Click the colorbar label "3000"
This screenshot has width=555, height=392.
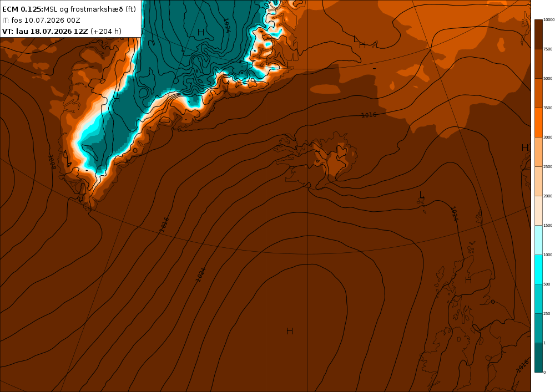548,137
